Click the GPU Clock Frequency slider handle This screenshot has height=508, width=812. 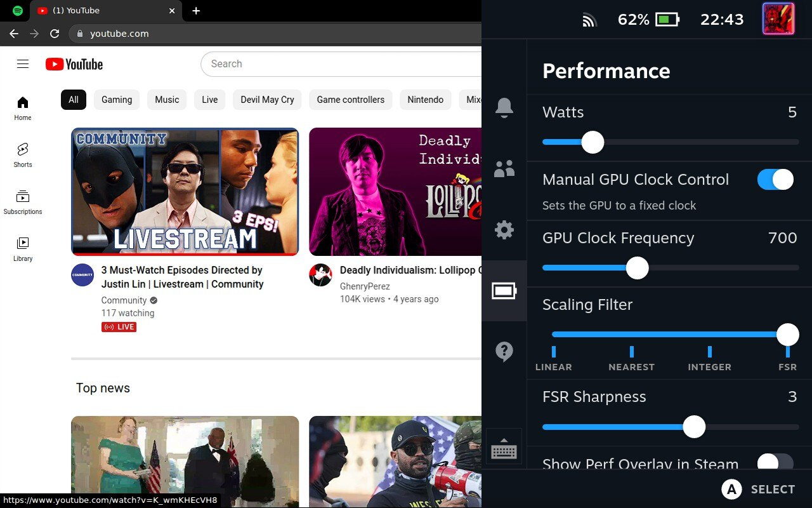637,268
